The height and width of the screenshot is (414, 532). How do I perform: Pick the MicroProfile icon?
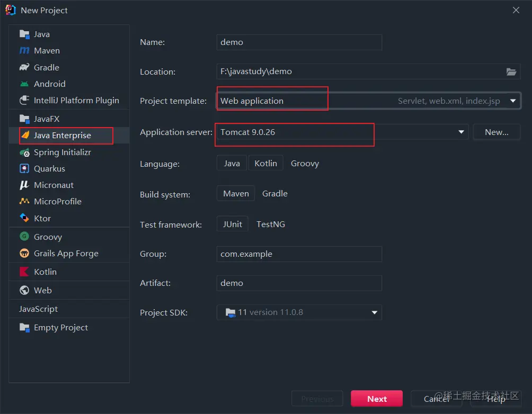pyautogui.click(x=24, y=201)
